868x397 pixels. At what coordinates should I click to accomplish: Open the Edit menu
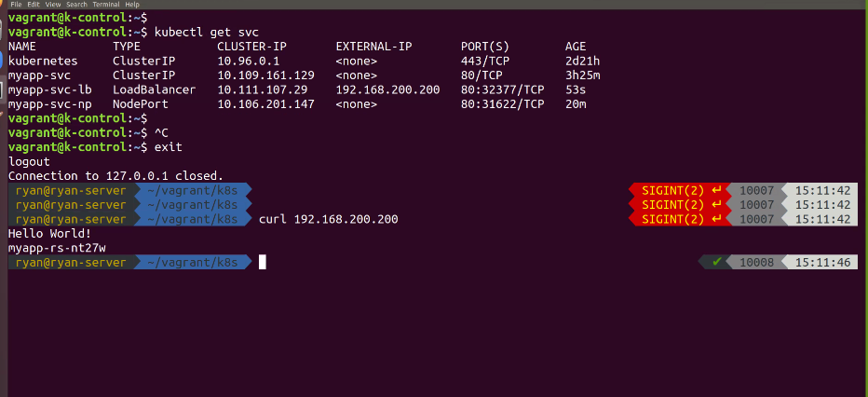34,4
